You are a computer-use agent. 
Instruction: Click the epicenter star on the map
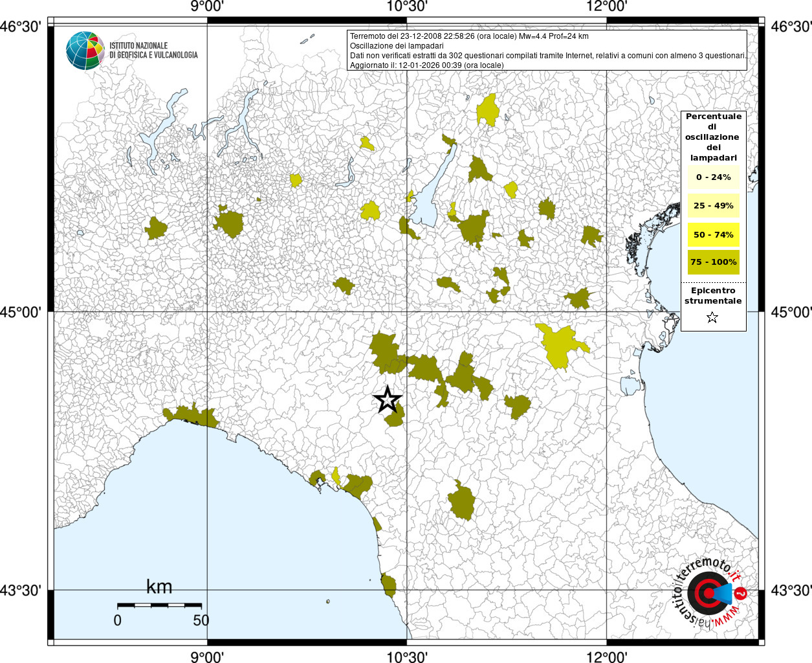pos(388,399)
